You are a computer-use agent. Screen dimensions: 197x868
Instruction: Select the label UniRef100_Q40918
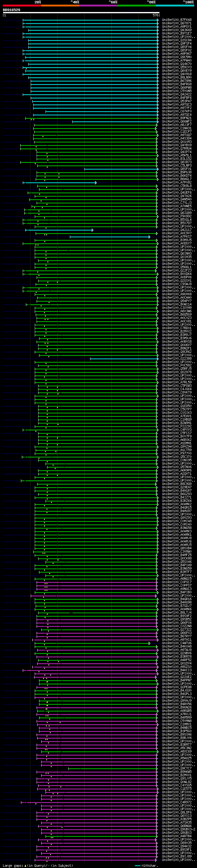coord(177,74)
